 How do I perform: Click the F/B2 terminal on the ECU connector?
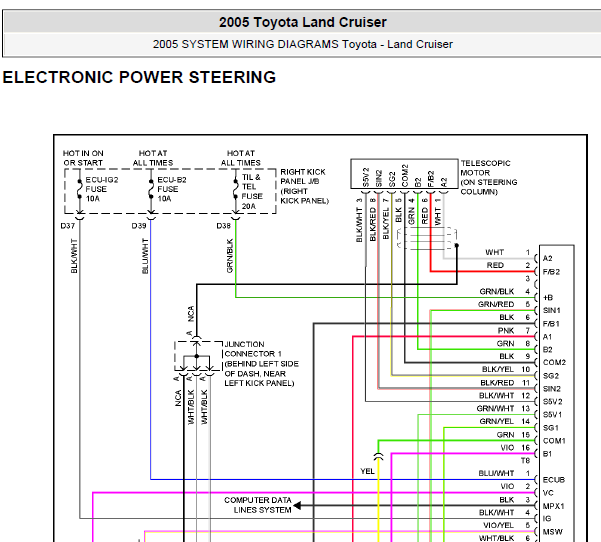[x=551, y=272]
